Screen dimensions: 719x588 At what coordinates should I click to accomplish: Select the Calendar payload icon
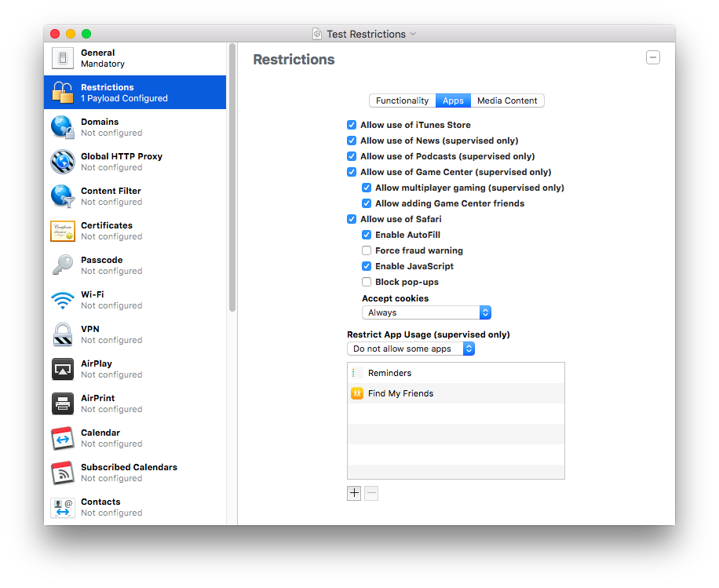click(62, 438)
